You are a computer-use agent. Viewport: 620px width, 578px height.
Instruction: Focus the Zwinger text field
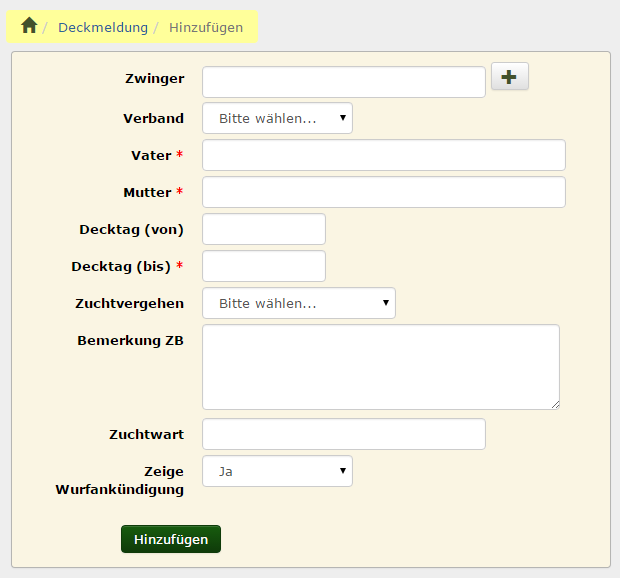point(343,82)
